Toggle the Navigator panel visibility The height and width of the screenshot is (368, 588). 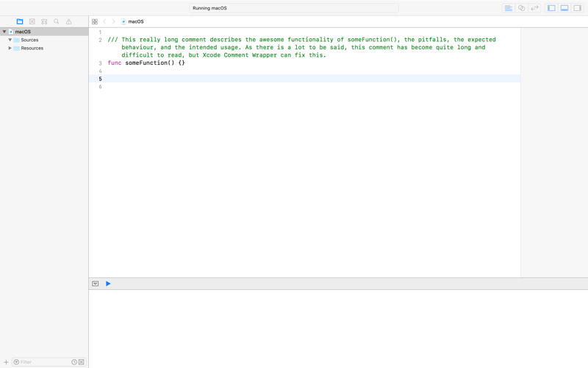[x=551, y=8]
